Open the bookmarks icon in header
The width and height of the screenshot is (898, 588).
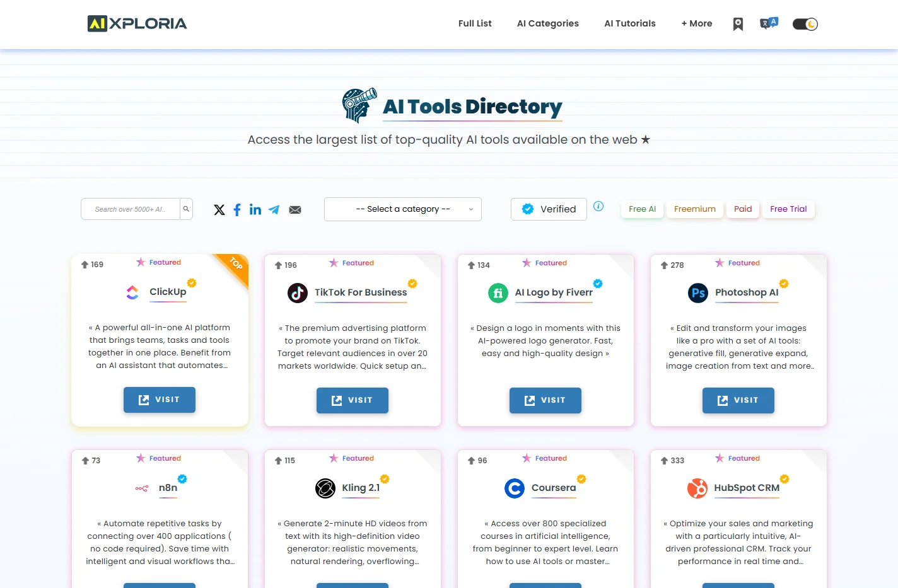738,24
